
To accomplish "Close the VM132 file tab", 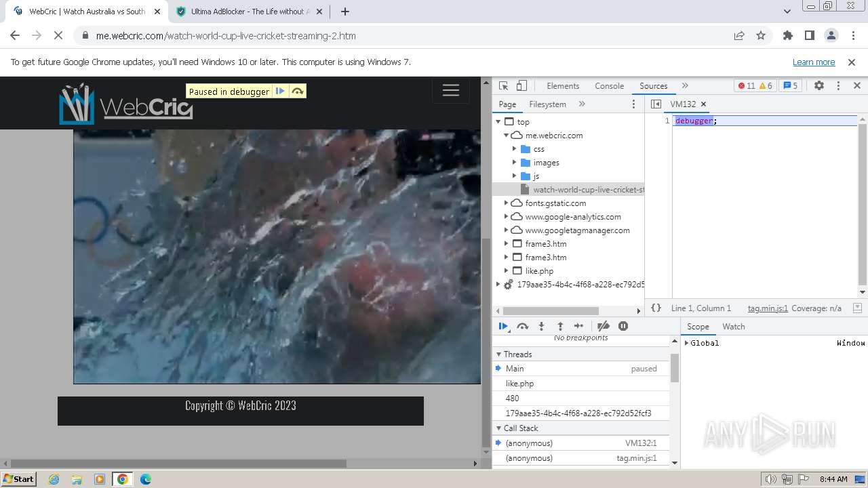I will (x=703, y=104).
